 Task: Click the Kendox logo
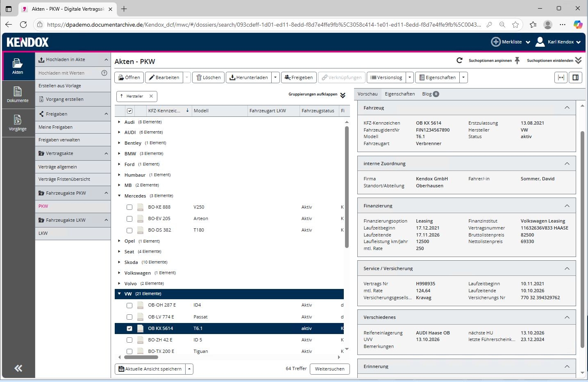(x=27, y=42)
